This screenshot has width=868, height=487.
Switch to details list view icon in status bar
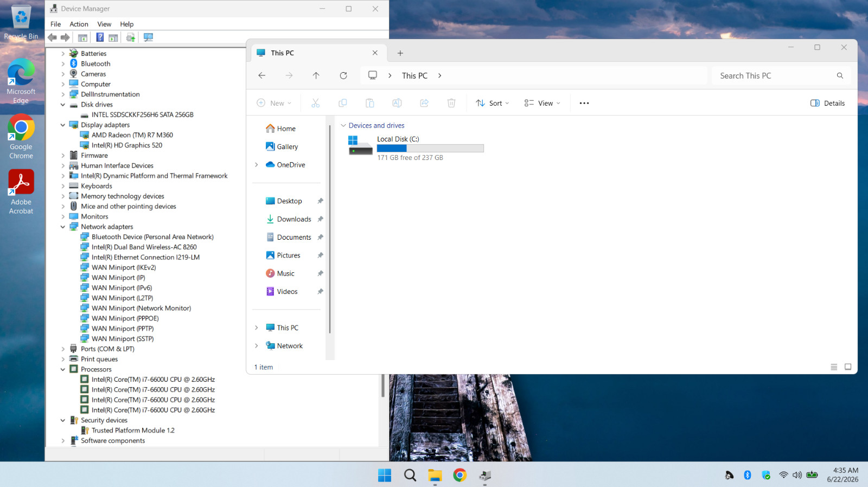click(834, 367)
